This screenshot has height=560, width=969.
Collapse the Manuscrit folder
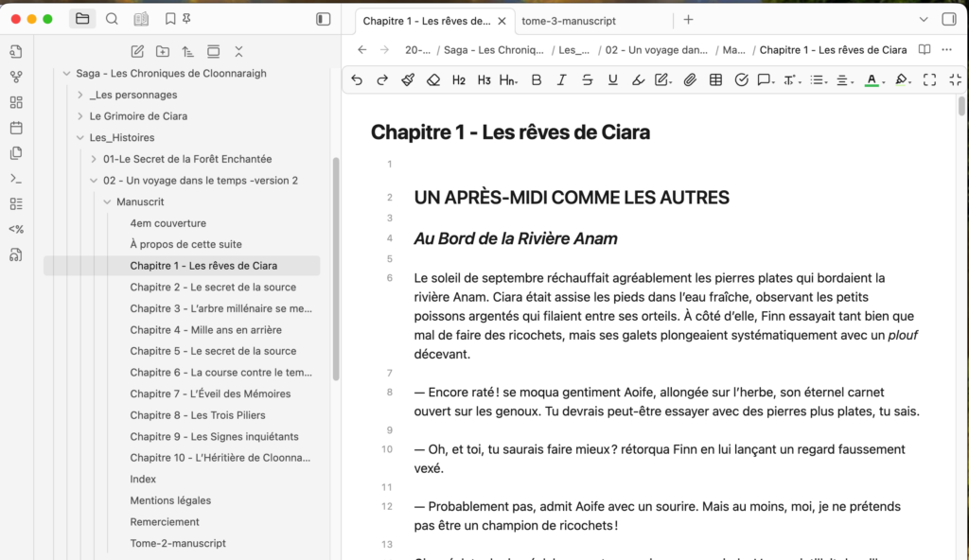pyautogui.click(x=107, y=201)
